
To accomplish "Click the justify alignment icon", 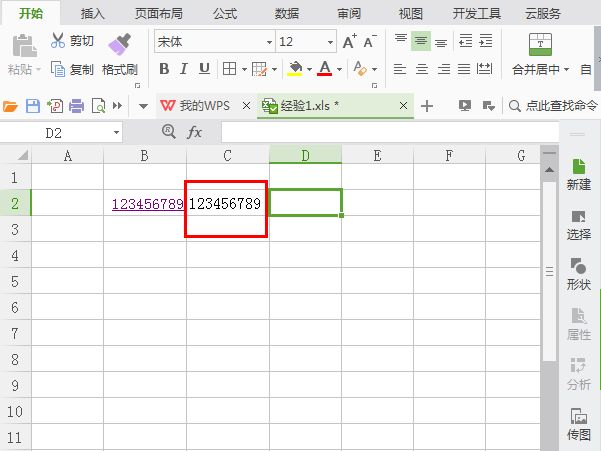I will point(464,69).
